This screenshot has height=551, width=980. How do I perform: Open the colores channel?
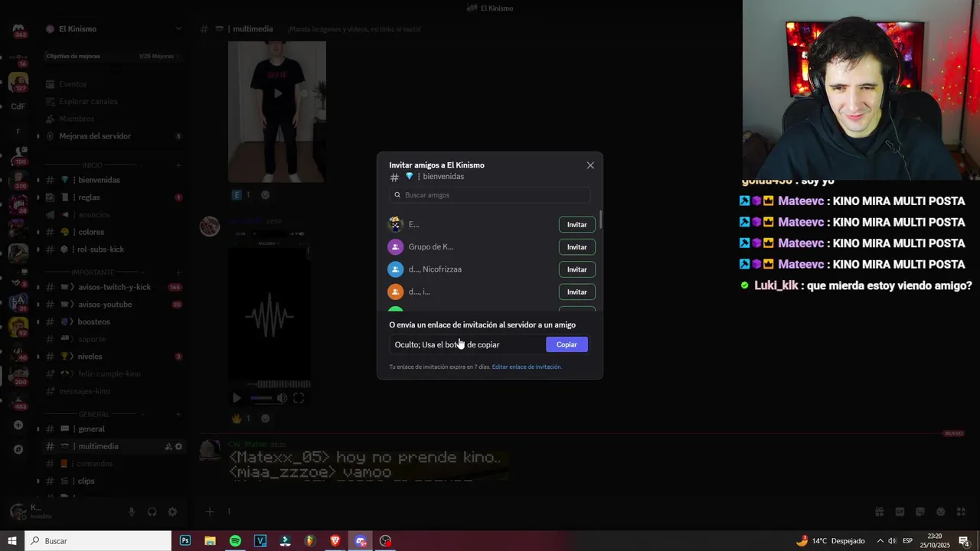(113, 232)
